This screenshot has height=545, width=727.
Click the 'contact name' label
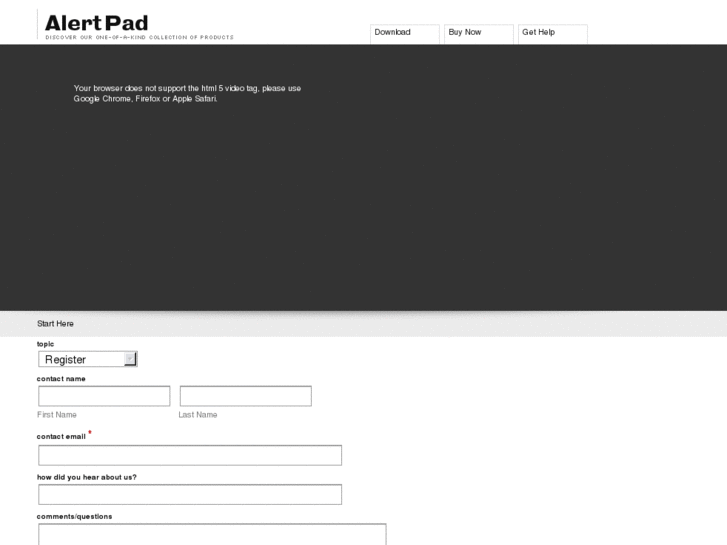pos(61,378)
